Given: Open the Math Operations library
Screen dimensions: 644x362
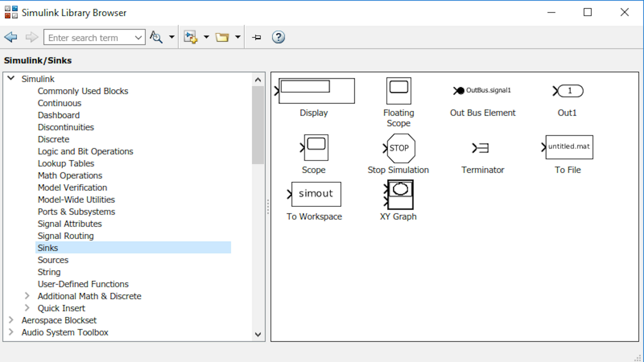Looking at the screenshot, I should (x=70, y=175).
